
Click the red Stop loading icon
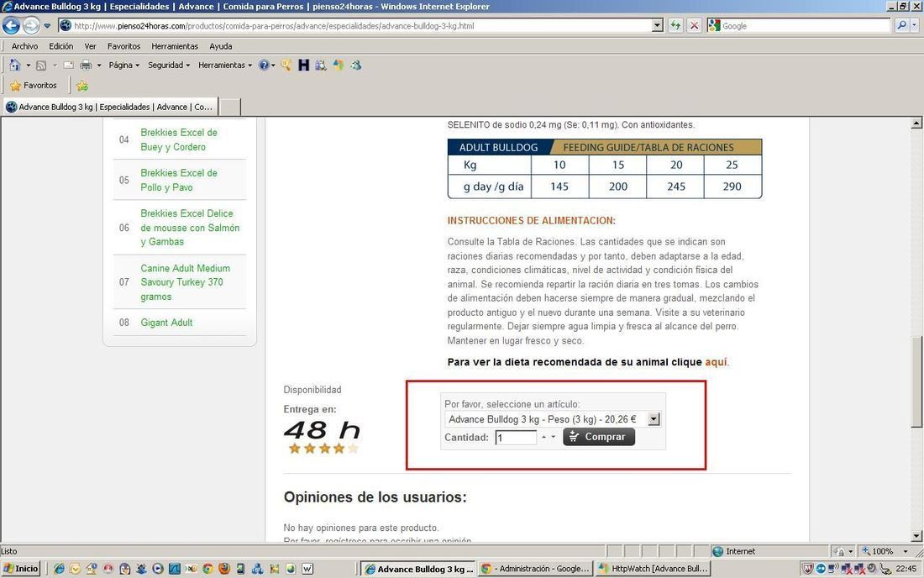click(695, 26)
